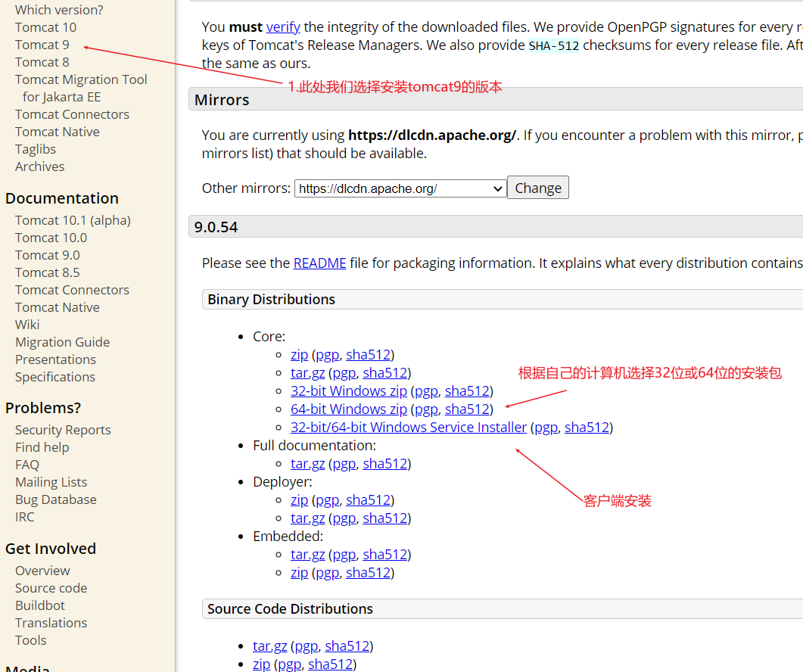Download the 32-bit Windows zip
The image size is (803, 672).
349,390
